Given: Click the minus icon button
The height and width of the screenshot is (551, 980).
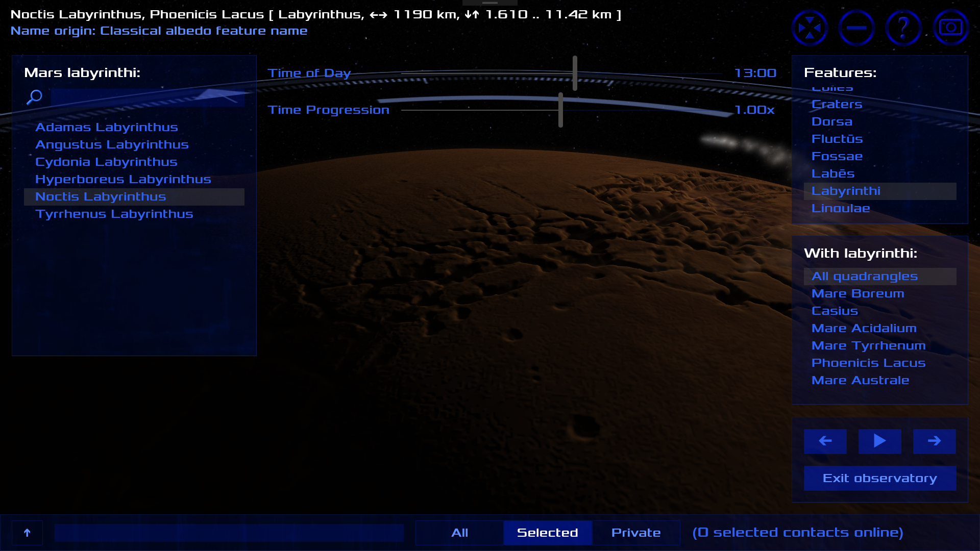Looking at the screenshot, I should 856,28.
